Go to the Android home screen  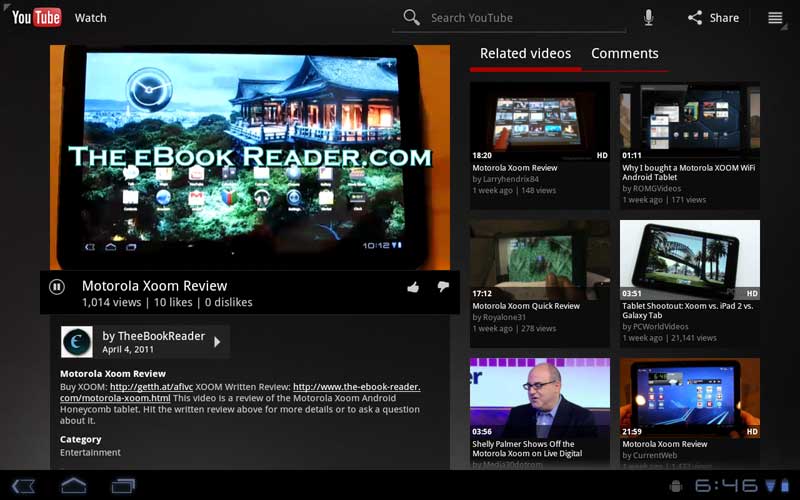(x=73, y=486)
